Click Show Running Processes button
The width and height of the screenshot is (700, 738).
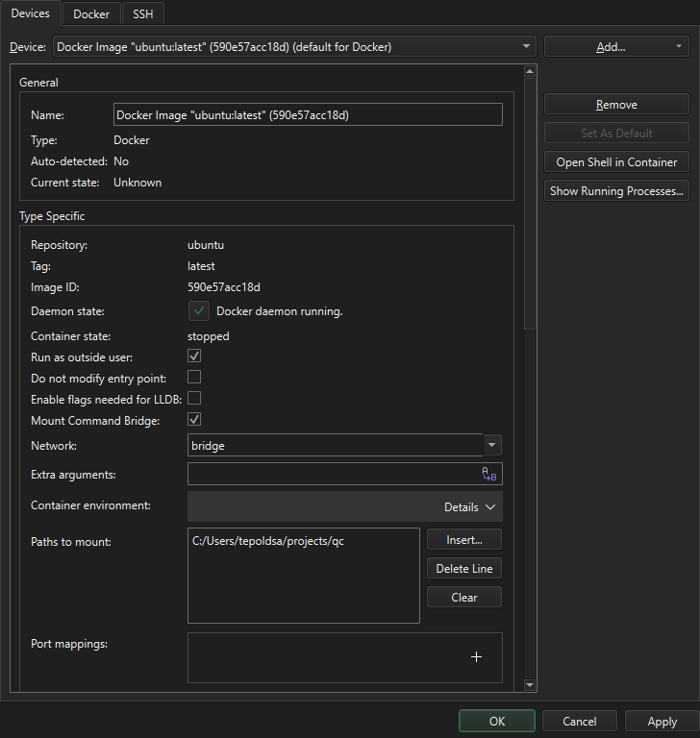(616, 191)
